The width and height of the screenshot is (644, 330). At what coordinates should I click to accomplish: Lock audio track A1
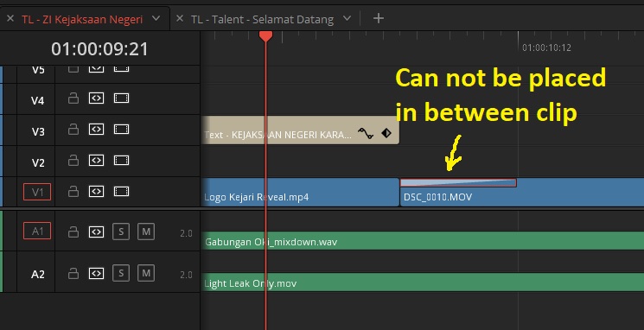(73, 232)
